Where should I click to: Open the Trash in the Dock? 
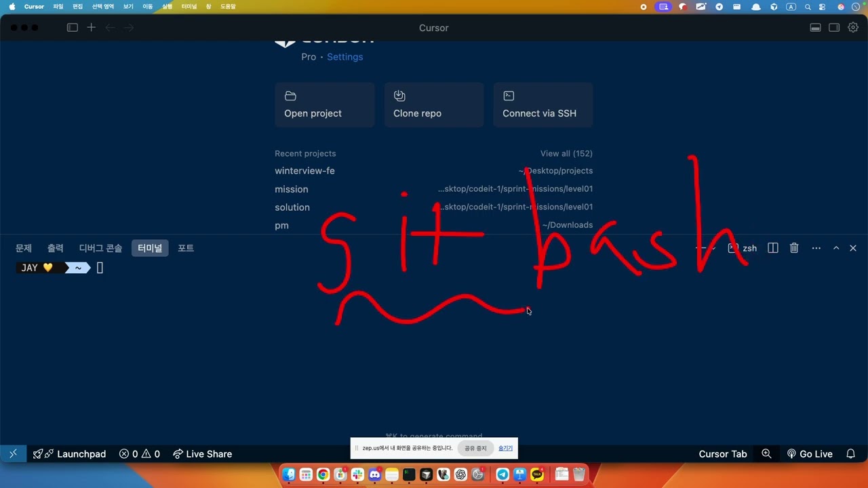[x=578, y=474]
